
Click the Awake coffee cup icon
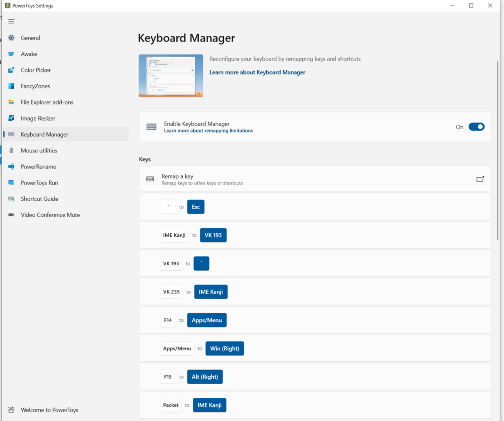[x=11, y=54]
